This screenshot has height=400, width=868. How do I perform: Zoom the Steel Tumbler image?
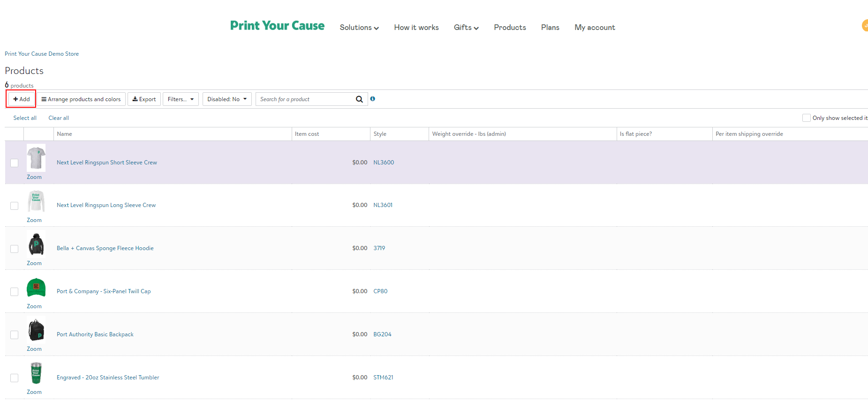(x=34, y=392)
